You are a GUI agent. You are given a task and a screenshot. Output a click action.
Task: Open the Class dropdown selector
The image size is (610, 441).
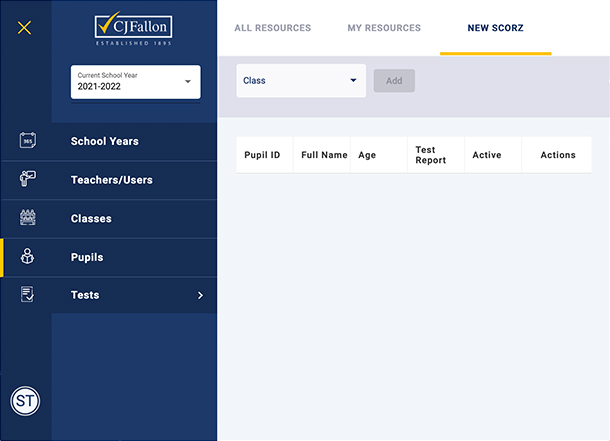pos(300,81)
